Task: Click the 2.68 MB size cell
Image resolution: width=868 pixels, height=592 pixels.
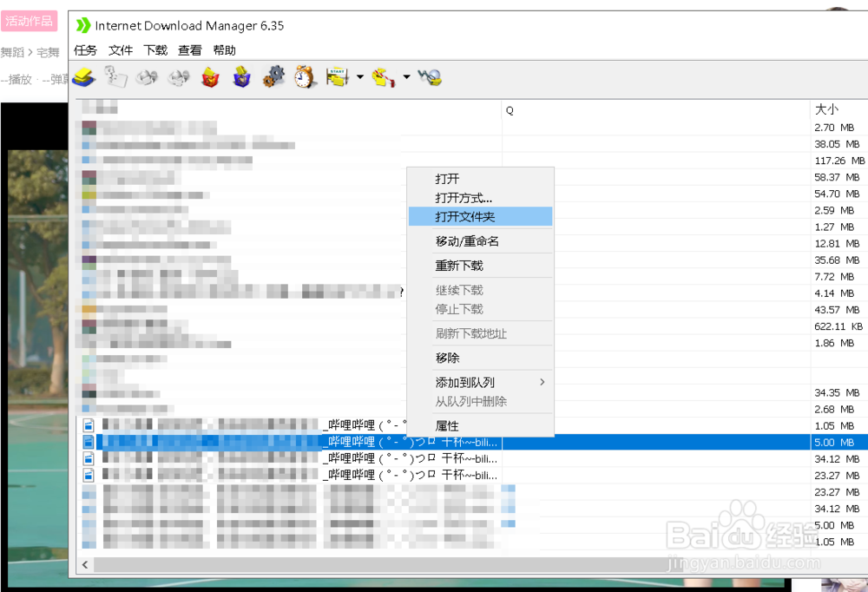Action: [x=834, y=409]
